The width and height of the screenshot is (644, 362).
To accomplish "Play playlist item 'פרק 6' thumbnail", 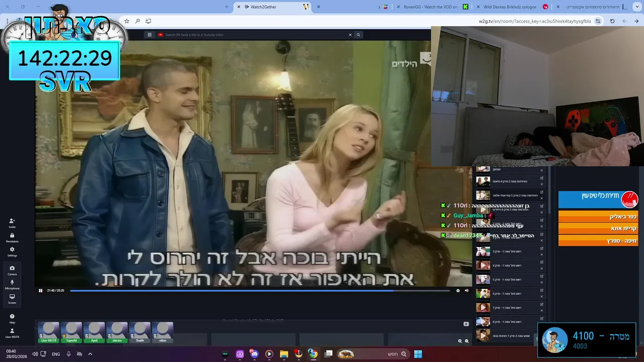I will tap(483, 294).
